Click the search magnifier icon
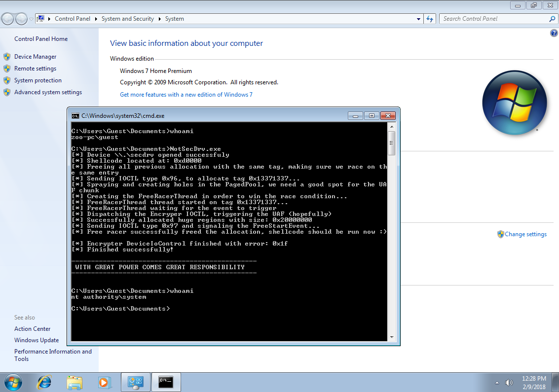This screenshot has width=559, height=392. click(x=552, y=19)
